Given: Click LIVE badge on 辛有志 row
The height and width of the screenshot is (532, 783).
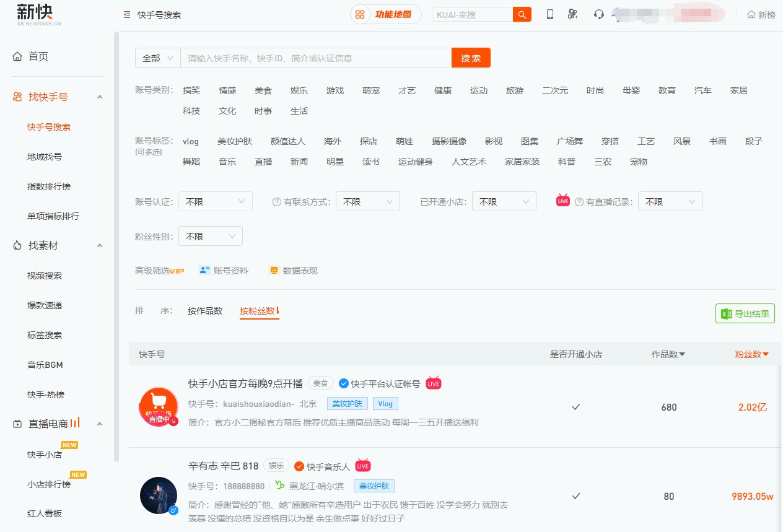Looking at the screenshot, I should click(x=363, y=465).
